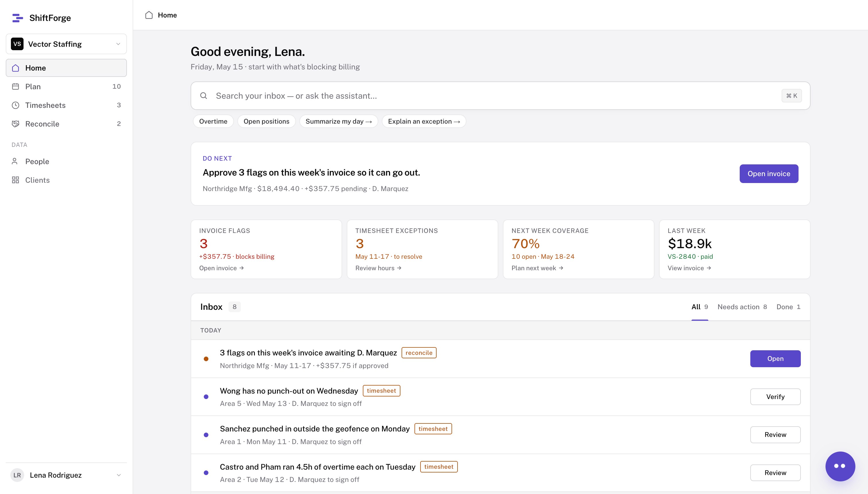Click the reconcile tag on invoice item
The image size is (868, 494).
point(419,353)
